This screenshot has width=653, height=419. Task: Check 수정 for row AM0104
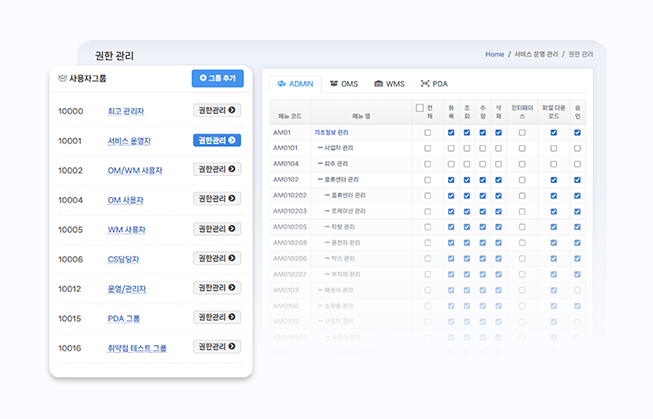(x=483, y=164)
